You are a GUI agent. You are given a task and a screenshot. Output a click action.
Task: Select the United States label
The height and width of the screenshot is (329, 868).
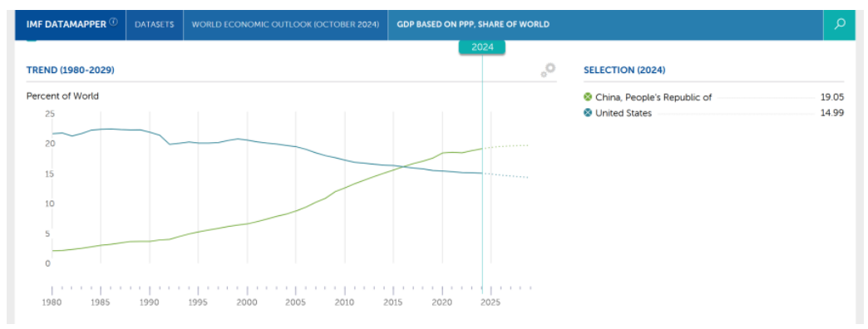(624, 113)
